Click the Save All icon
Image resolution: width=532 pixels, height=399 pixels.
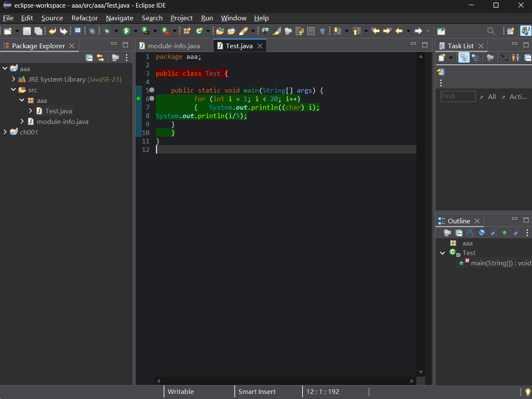tap(38, 31)
